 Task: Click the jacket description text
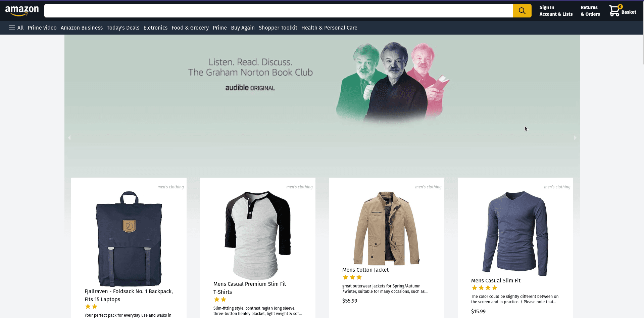(x=385, y=289)
